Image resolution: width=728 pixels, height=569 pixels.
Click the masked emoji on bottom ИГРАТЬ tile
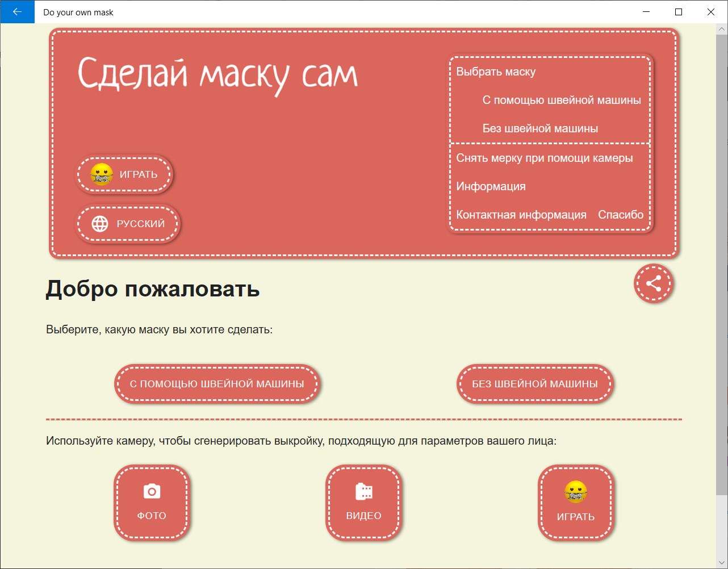click(x=576, y=492)
